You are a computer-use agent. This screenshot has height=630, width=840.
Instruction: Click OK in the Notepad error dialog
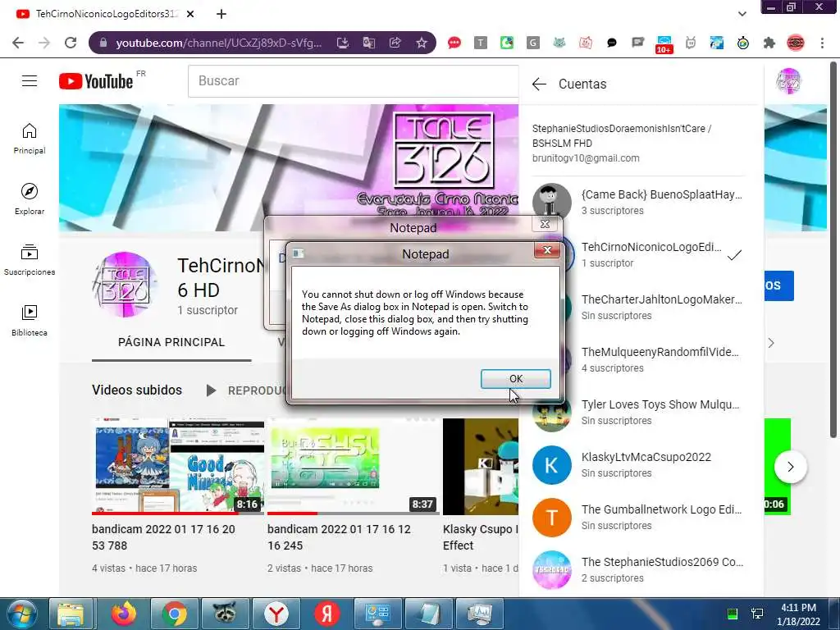pos(515,379)
